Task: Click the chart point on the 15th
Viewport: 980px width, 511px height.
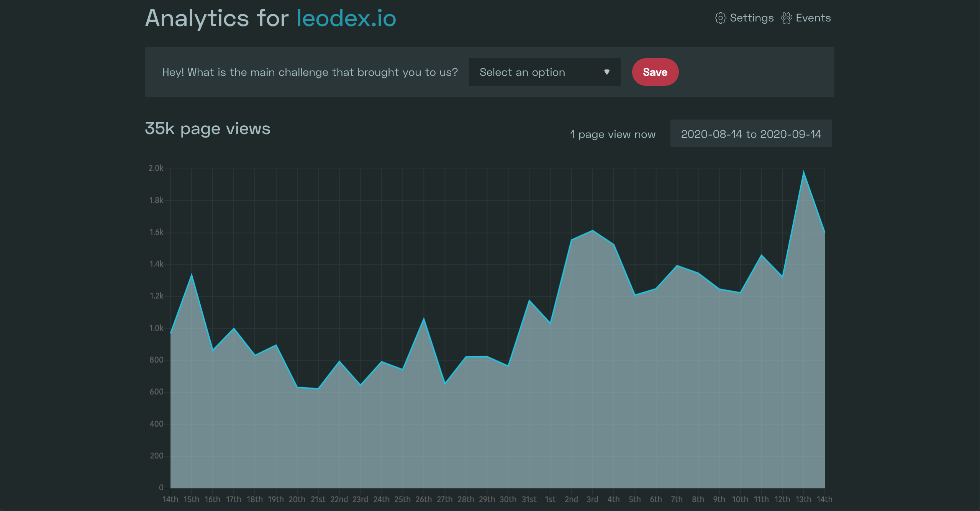Action: pyautogui.click(x=192, y=275)
